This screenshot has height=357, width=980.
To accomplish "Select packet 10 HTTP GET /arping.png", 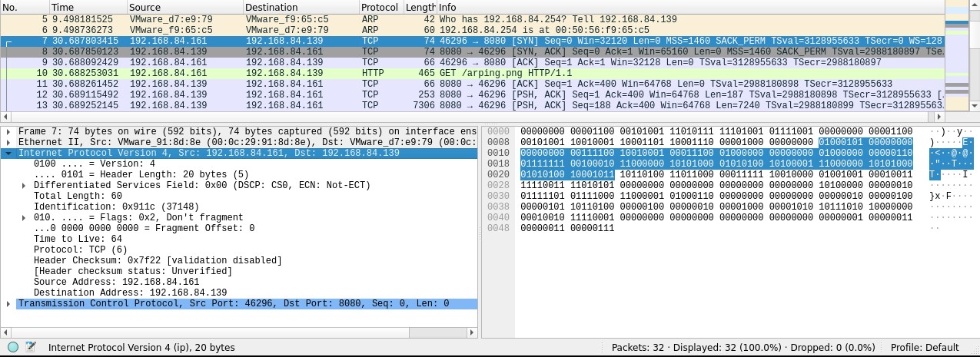I will click(x=472, y=73).
